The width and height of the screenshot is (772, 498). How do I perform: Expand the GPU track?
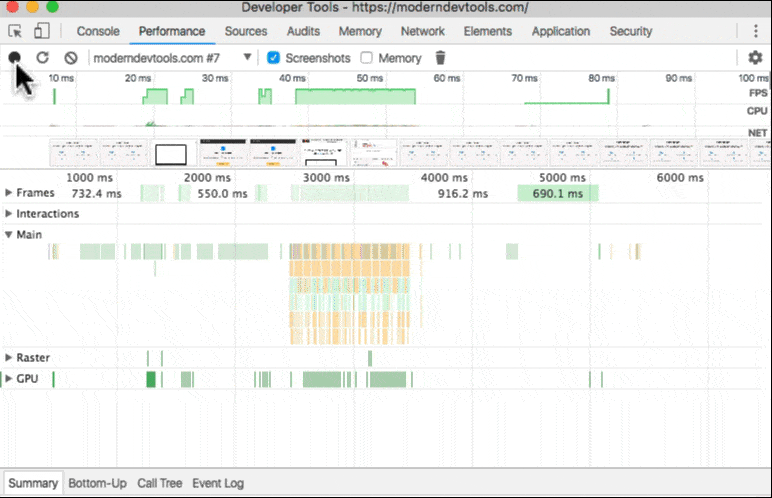pos(8,379)
